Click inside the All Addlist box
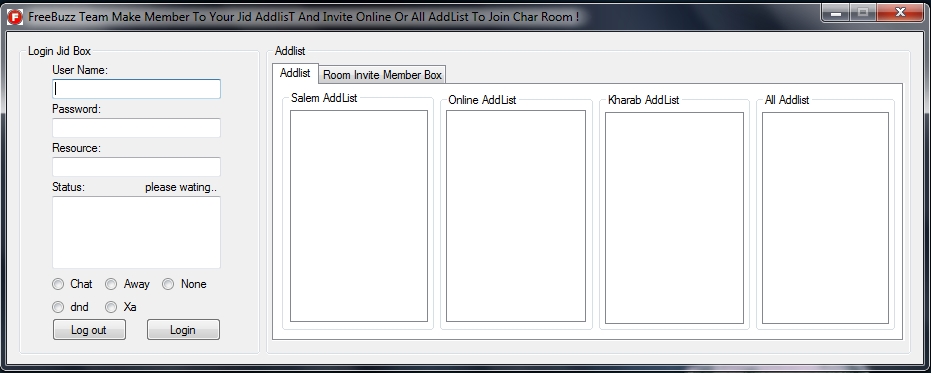Screen dimensions: 931x373 click(825, 218)
